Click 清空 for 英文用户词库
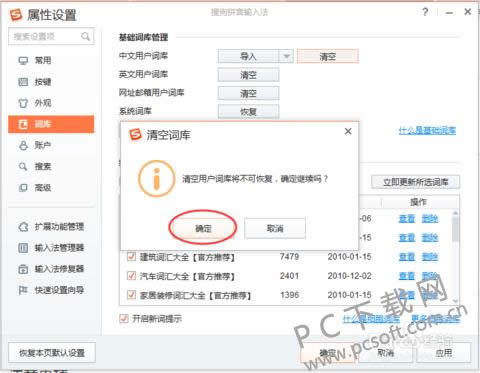Screen dimensions: 480x373 tap(248, 75)
